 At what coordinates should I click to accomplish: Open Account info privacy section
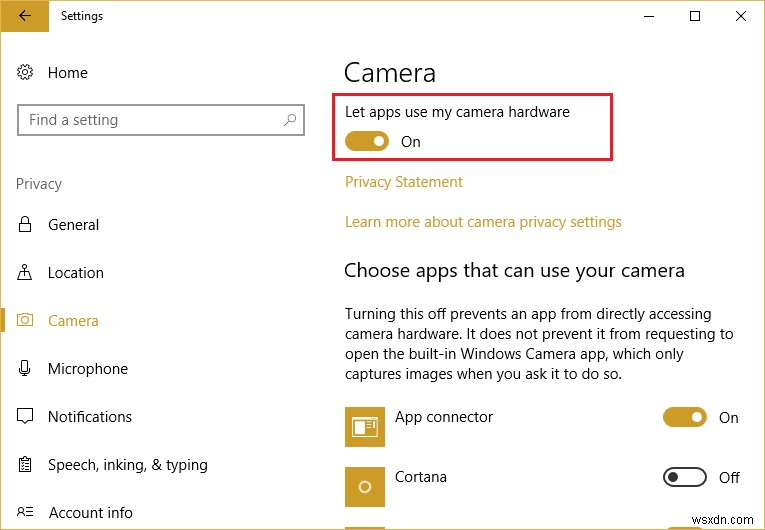pos(90,513)
